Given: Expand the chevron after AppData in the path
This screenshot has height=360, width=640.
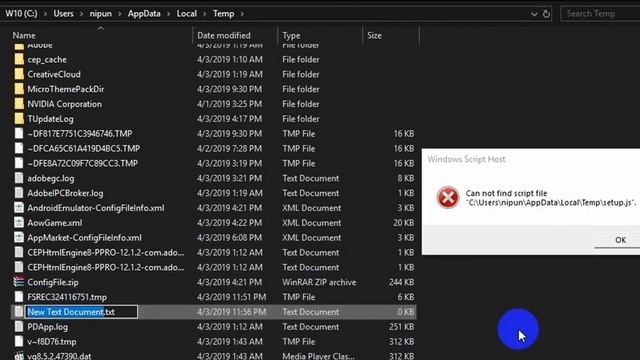Looking at the screenshot, I should [169, 14].
